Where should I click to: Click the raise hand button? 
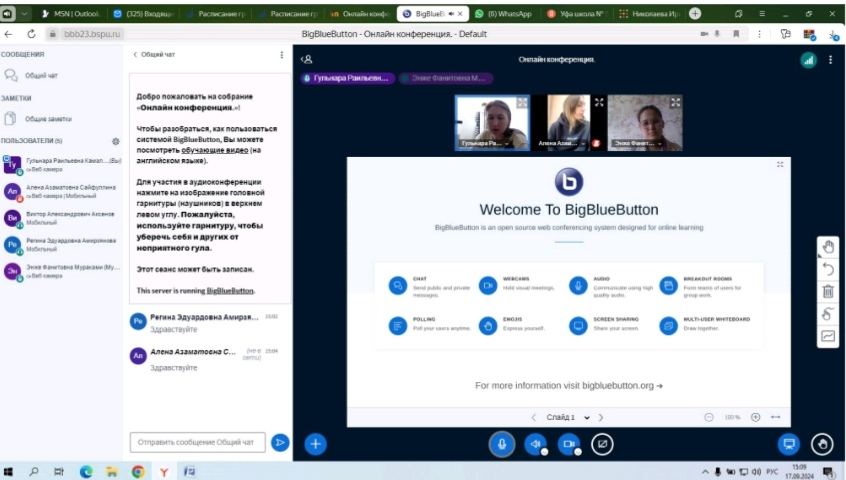click(821, 443)
